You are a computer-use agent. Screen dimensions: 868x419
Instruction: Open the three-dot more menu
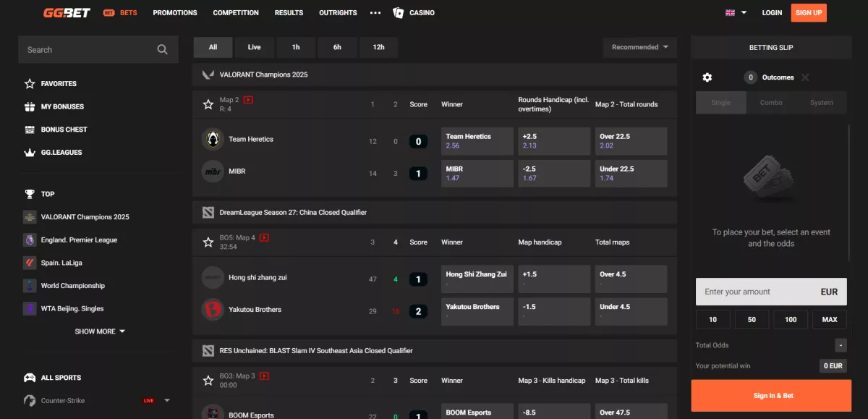click(375, 13)
